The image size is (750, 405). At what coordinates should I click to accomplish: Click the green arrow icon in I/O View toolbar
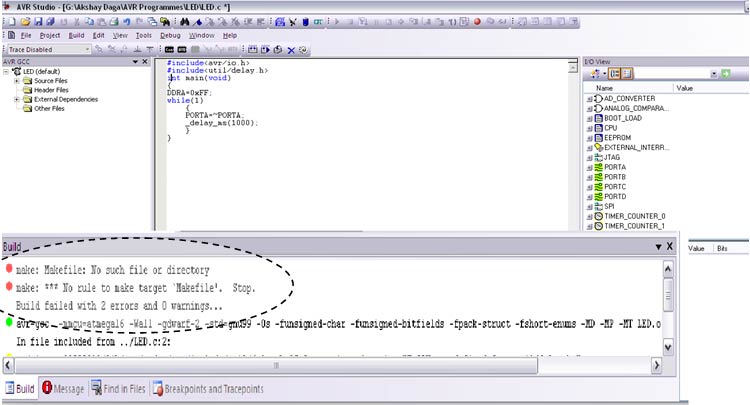point(726,74)
